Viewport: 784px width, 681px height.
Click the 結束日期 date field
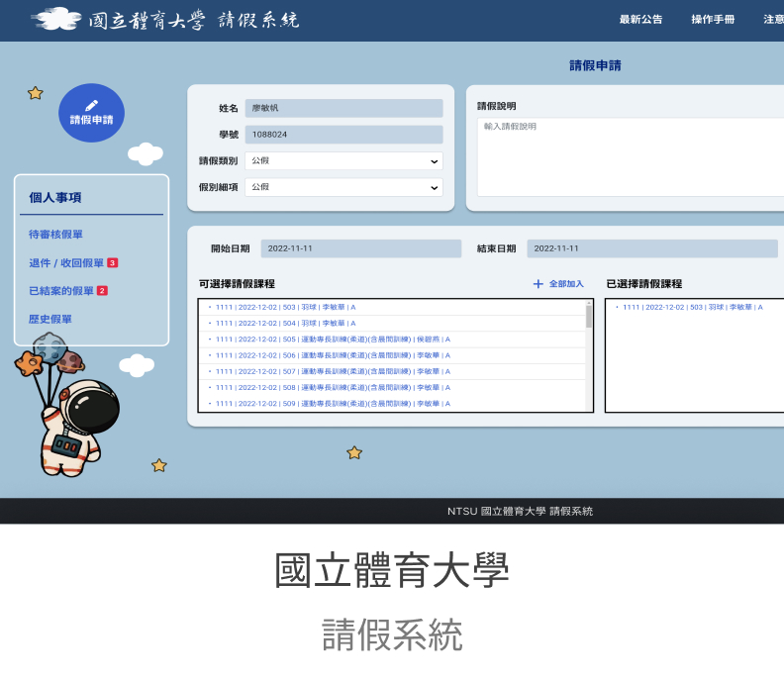click(652, 248)
